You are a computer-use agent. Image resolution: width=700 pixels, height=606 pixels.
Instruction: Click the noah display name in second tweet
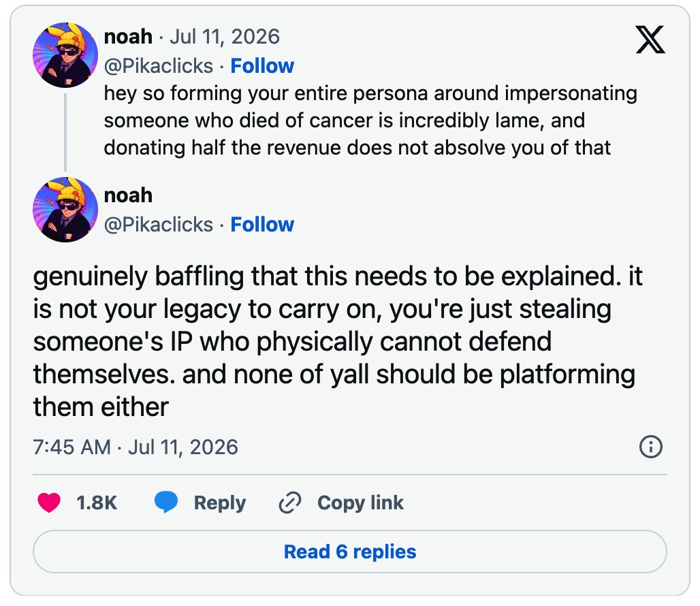tap(128, 195)
